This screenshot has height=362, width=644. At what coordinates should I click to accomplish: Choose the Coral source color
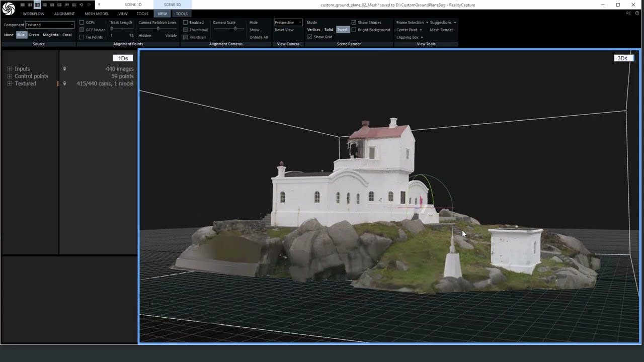[67, 35]
